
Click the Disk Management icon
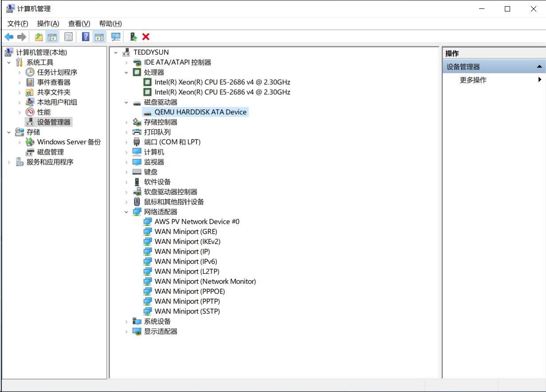[30, 152]
